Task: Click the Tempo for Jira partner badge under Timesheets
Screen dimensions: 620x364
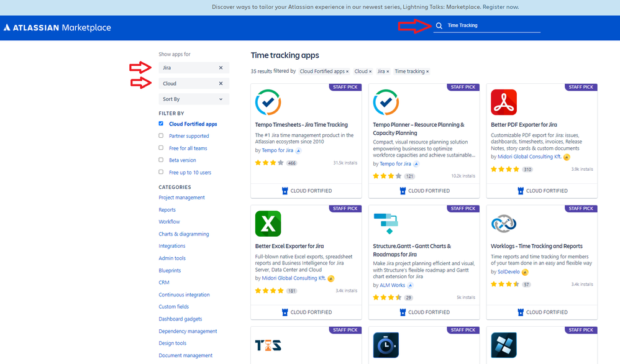Action: (299, 150)
